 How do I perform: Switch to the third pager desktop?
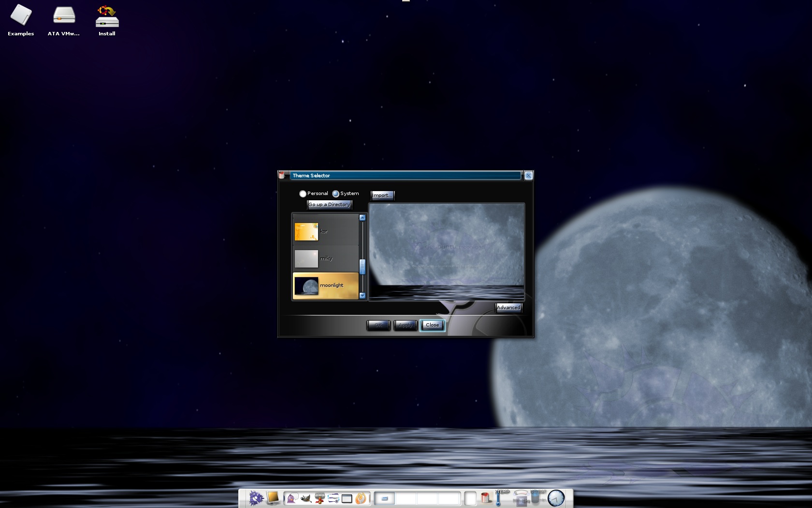pos(427,498)
